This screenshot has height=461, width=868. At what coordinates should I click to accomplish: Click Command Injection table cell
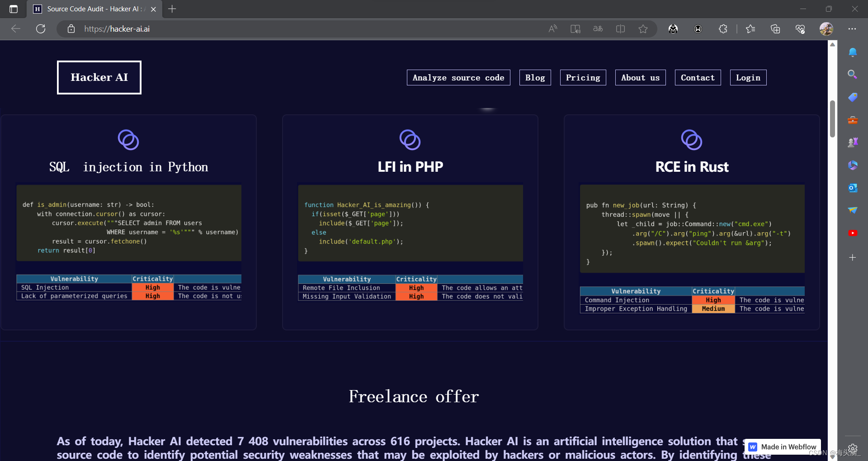click(636, 300)
